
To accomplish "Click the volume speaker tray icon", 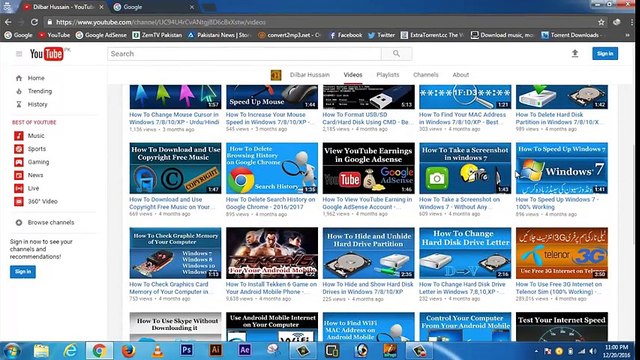I will pos(593,351).
